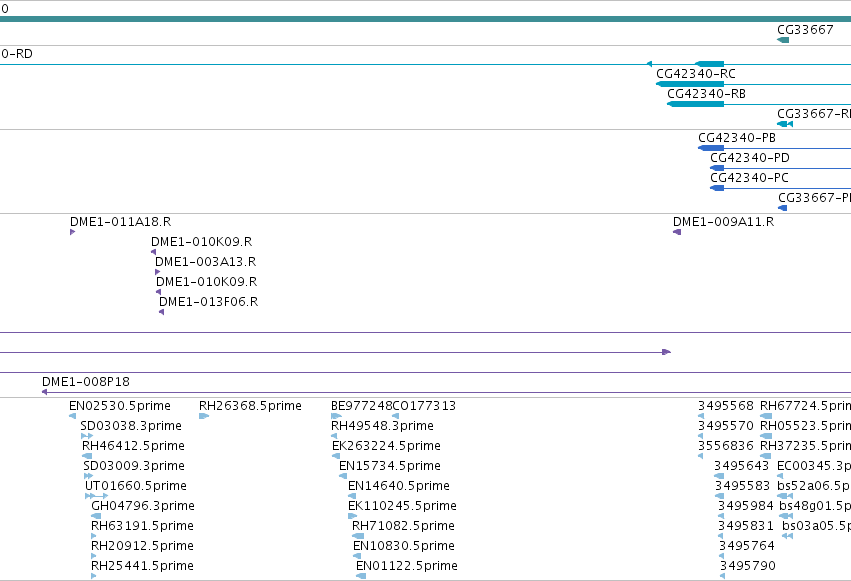Select the bs03a05 EST entry
851x581 pixels.
pos(816,526)
